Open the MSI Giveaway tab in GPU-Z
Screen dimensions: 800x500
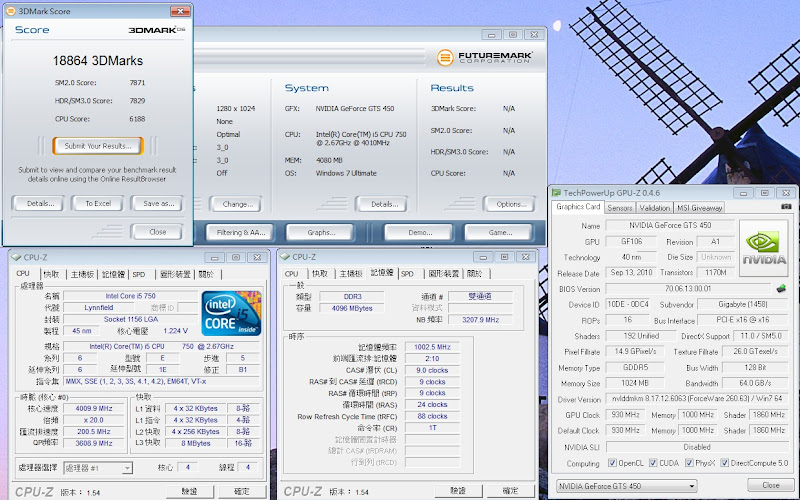[x=699, y=208]
